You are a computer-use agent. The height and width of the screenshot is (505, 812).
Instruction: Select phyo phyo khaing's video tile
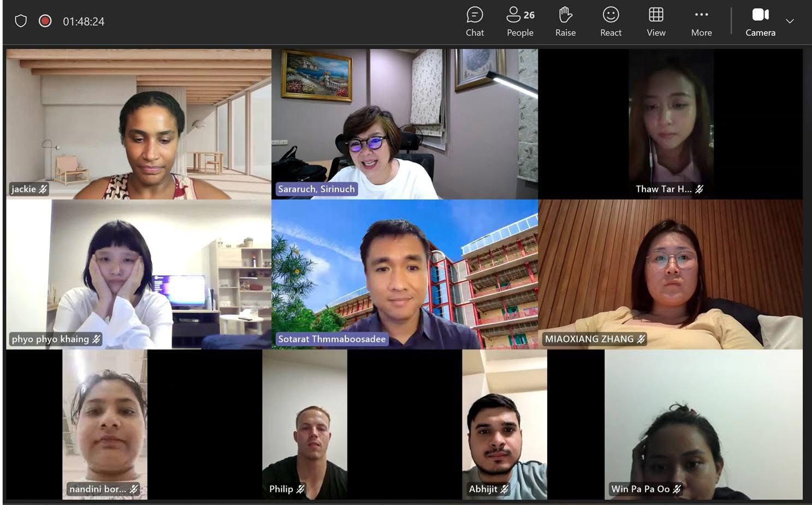point(139,274)
